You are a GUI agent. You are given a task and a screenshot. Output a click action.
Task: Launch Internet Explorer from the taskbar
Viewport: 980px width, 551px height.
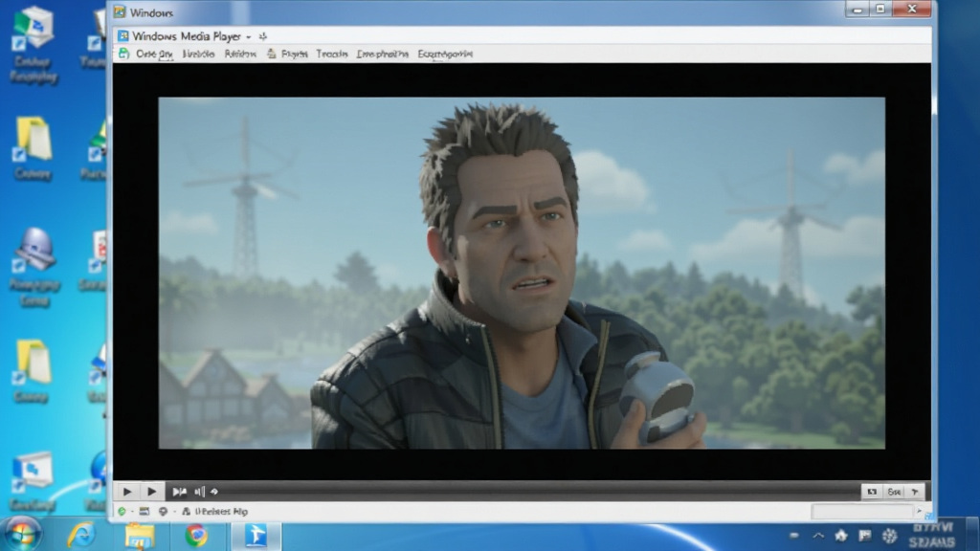click(x=81, y=536)
